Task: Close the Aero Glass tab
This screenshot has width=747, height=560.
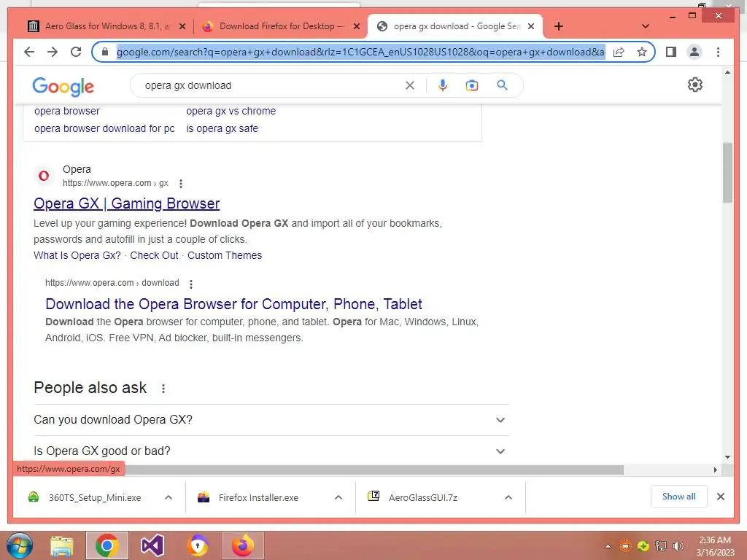Action: tap(182, 26)
